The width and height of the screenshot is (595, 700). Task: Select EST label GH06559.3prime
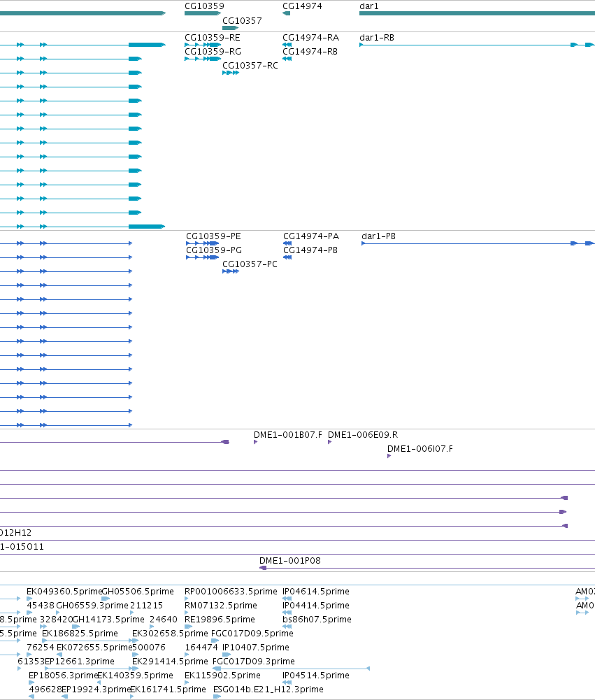[x=92, y=606]
